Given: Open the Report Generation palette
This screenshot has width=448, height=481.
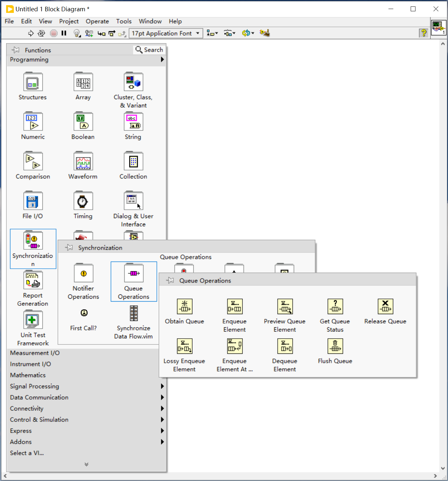Looking at the screenshot, I should [x=33, y=288].
